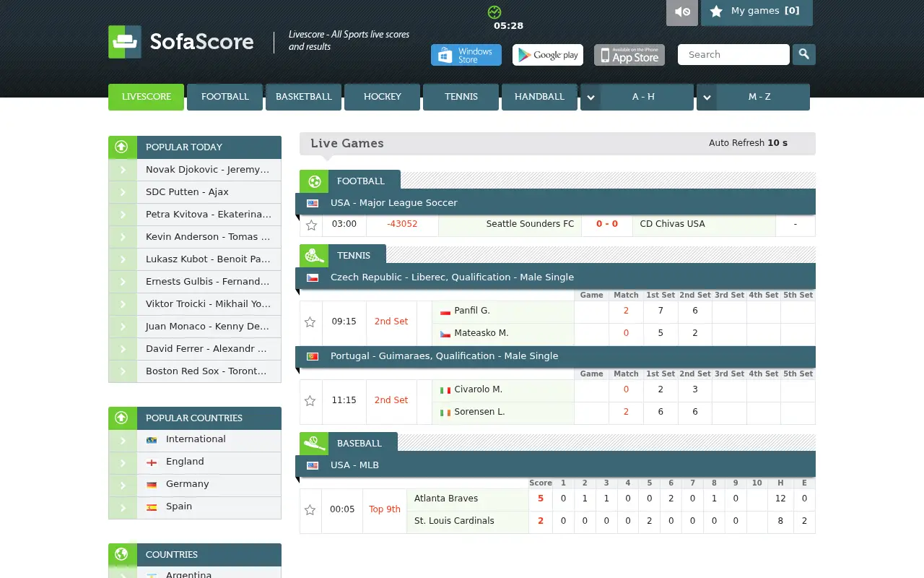Click the England flag icon

point(152,462)
